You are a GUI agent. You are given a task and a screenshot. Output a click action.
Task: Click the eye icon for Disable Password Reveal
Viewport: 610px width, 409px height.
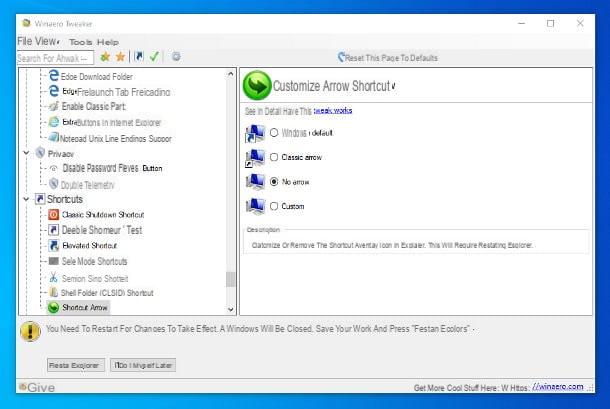coord(54,169)
